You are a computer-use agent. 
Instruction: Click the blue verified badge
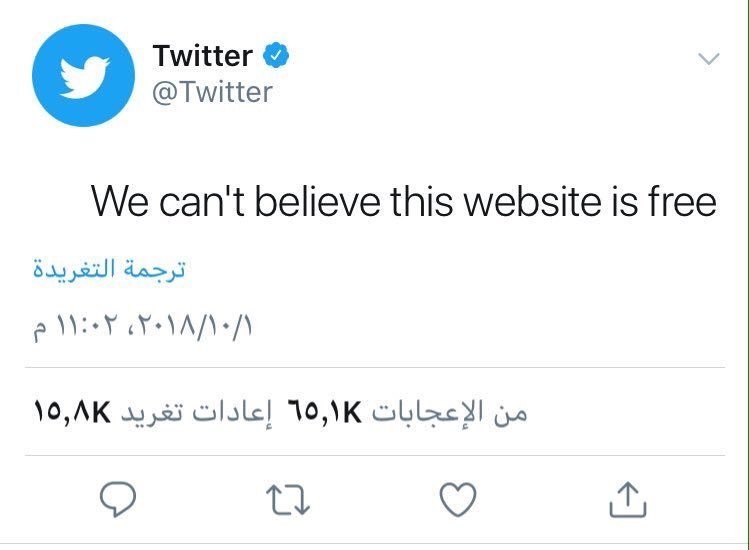(x=277, y=57)
